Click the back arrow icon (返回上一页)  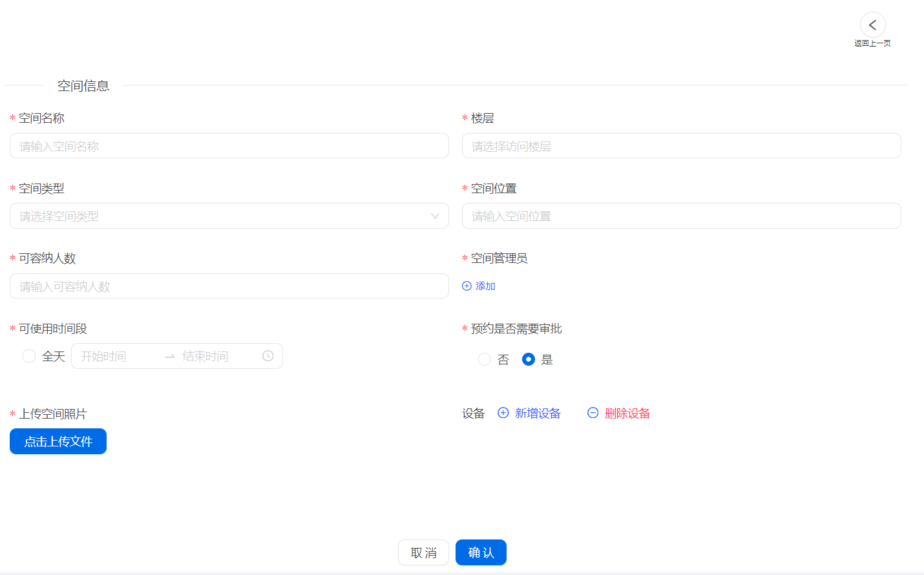pyautogui.click(x=872, y=25)
